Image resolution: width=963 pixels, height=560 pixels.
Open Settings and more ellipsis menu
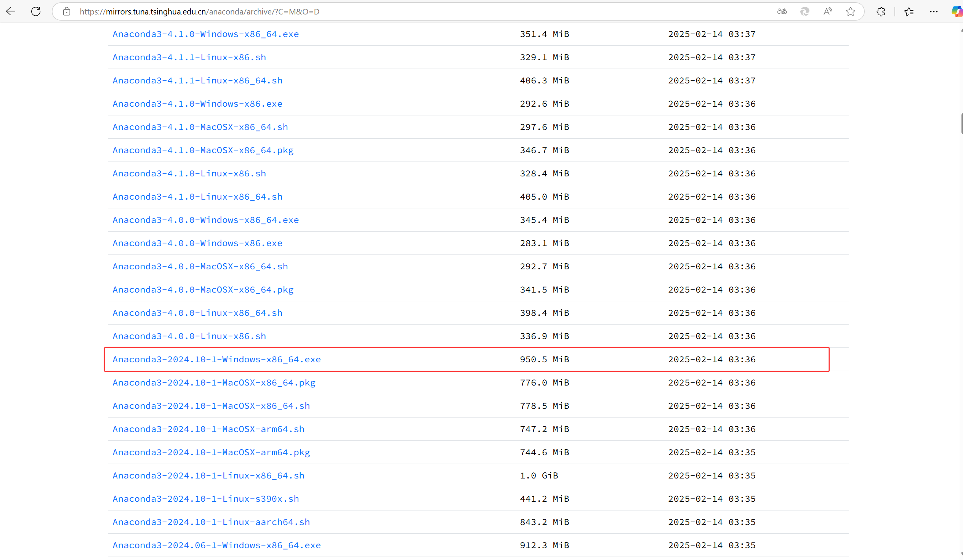click(934, 11)
